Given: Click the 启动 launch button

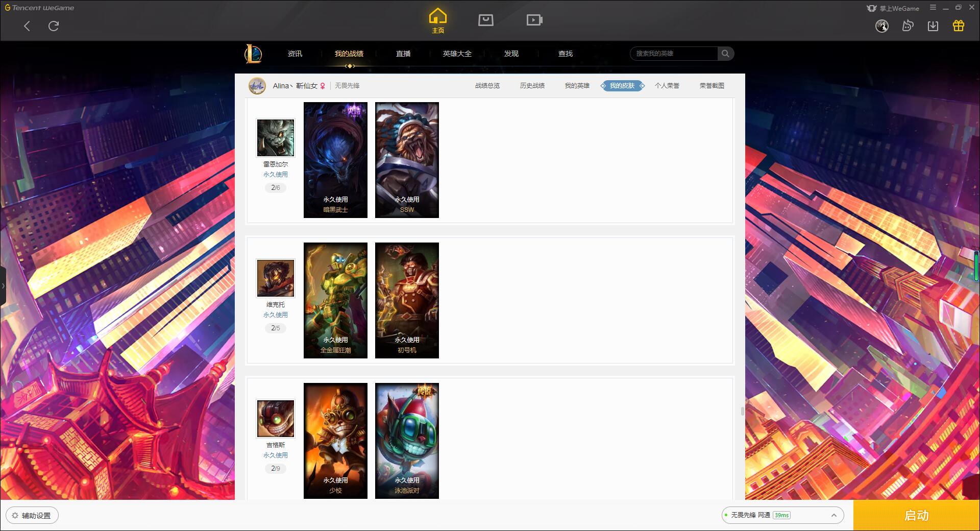Looking at the screenshot, I should pyautogui.click(x=916, y=515).
